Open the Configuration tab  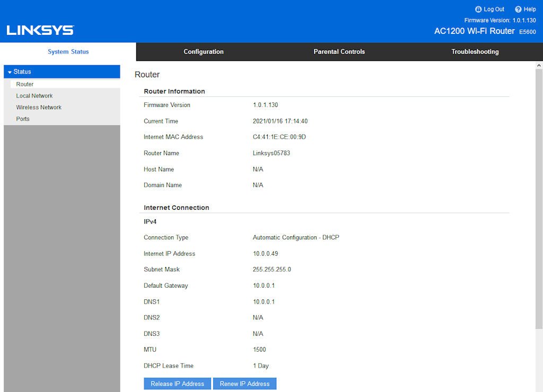point(204,51)
